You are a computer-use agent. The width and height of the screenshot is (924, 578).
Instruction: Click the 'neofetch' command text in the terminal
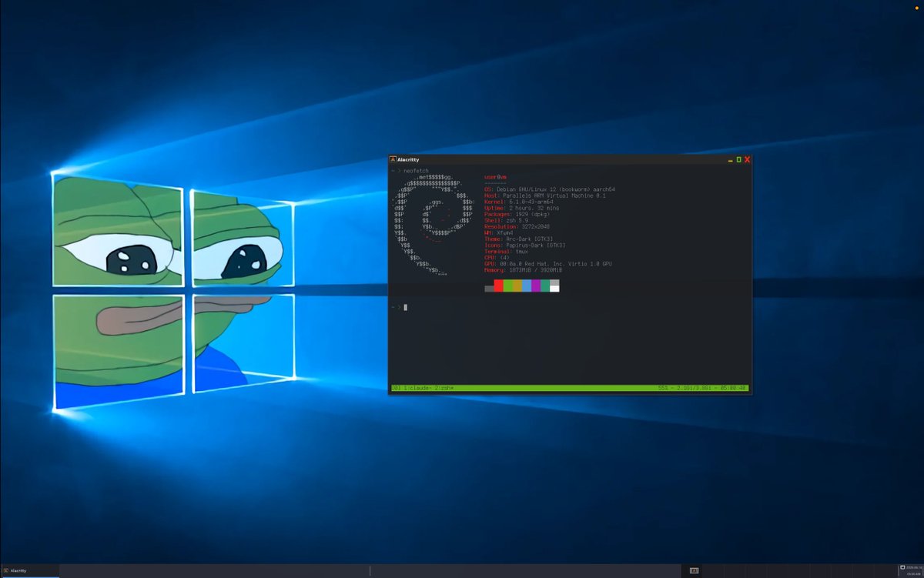coord(416,171)
